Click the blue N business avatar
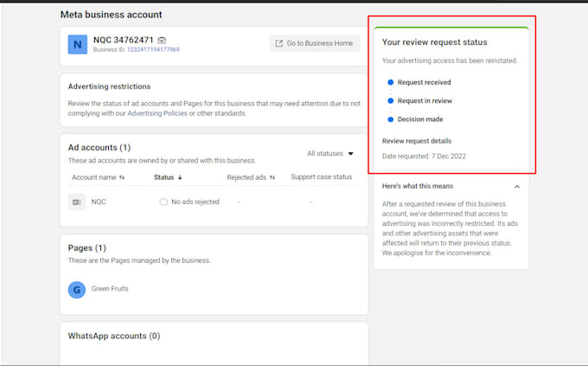The width and height of the screenshot is (588, 366). [x=78, y=44]
